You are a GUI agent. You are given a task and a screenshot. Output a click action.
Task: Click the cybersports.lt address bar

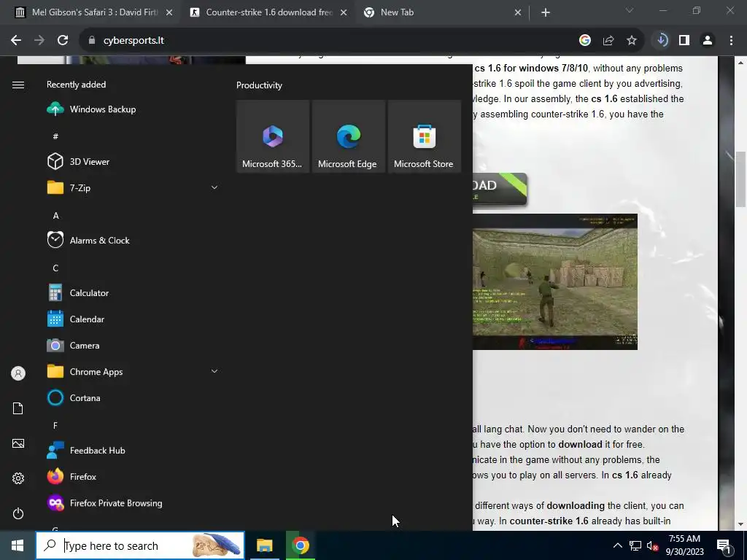click(333, 41)
